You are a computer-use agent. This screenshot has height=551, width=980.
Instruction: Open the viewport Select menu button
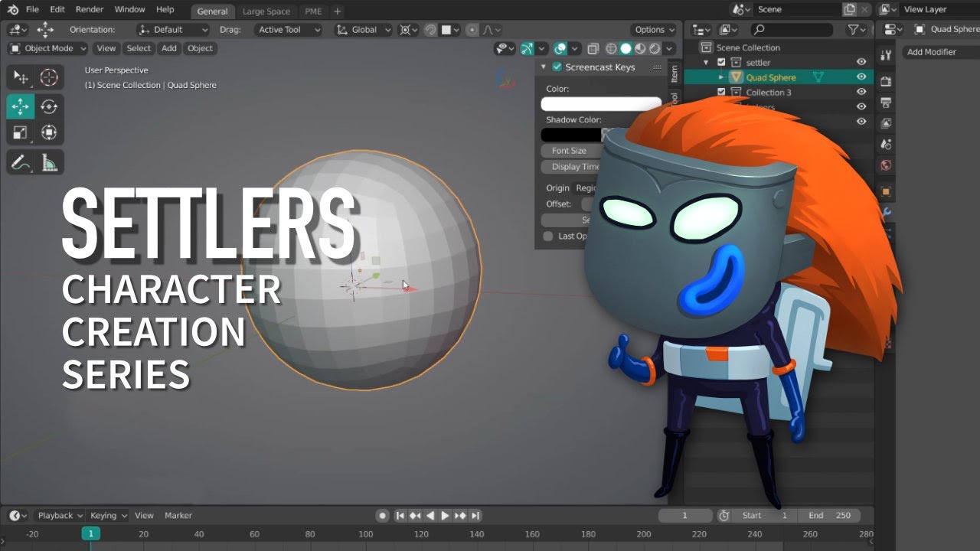click(139, 48)
